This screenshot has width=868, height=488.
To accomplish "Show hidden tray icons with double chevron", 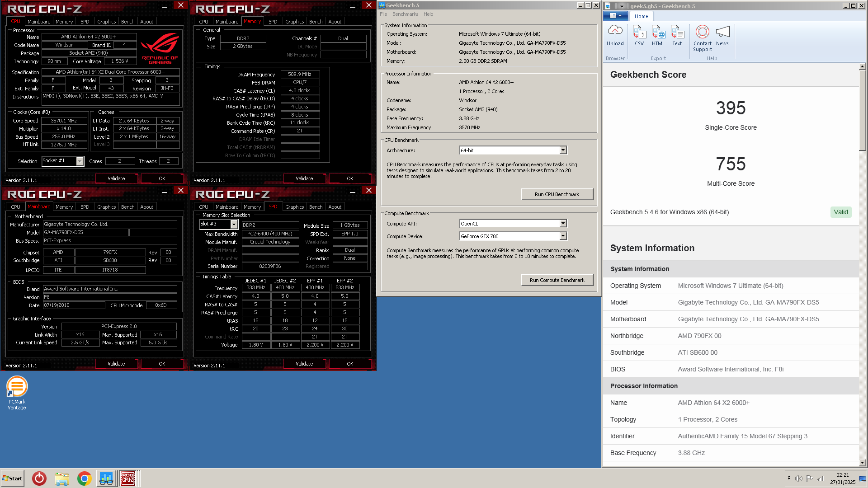I will 789,478.
